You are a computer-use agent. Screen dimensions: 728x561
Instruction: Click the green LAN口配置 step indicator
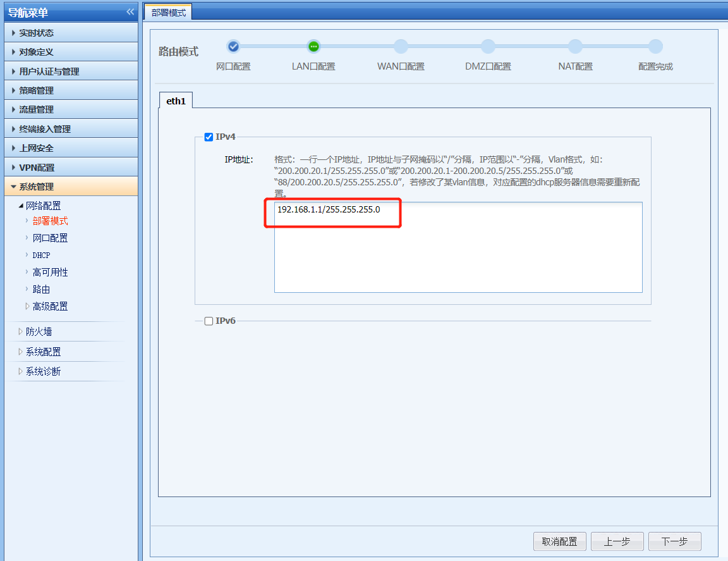pyautogui.click(x=313, y=46)
